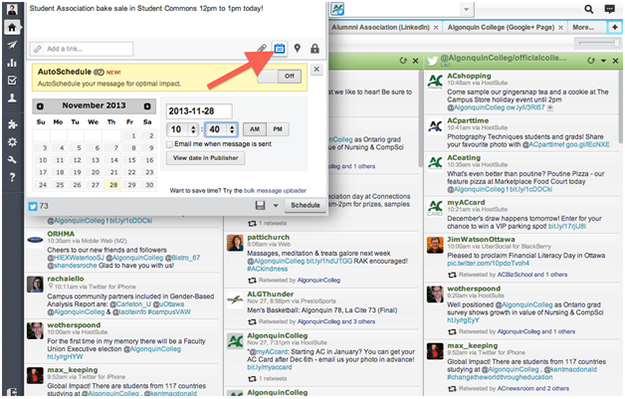Open the Help question mark icon
Viewport: 625px width, 399px height.
(x=12, y=177)
